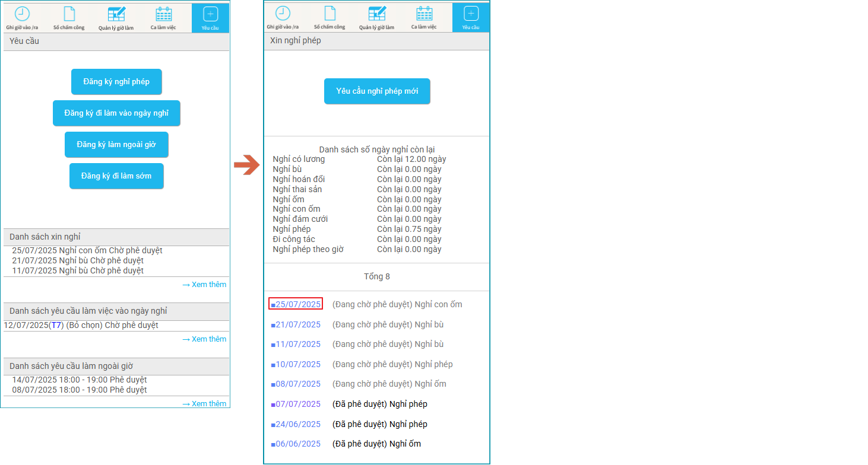Select the highlighted Yêu cầu tab above the Yêu cầu header
The height and width of the screenshot is (465, 868).
[210, 18]
